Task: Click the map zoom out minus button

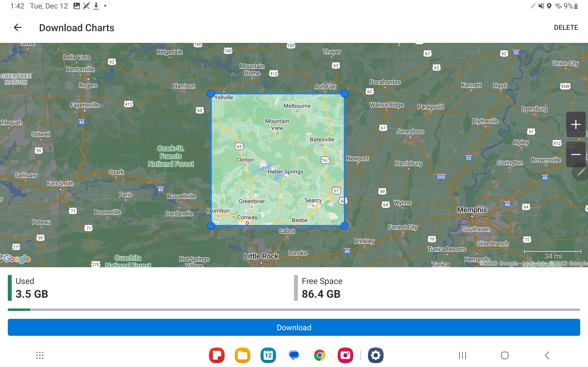Action: [575, 155]
